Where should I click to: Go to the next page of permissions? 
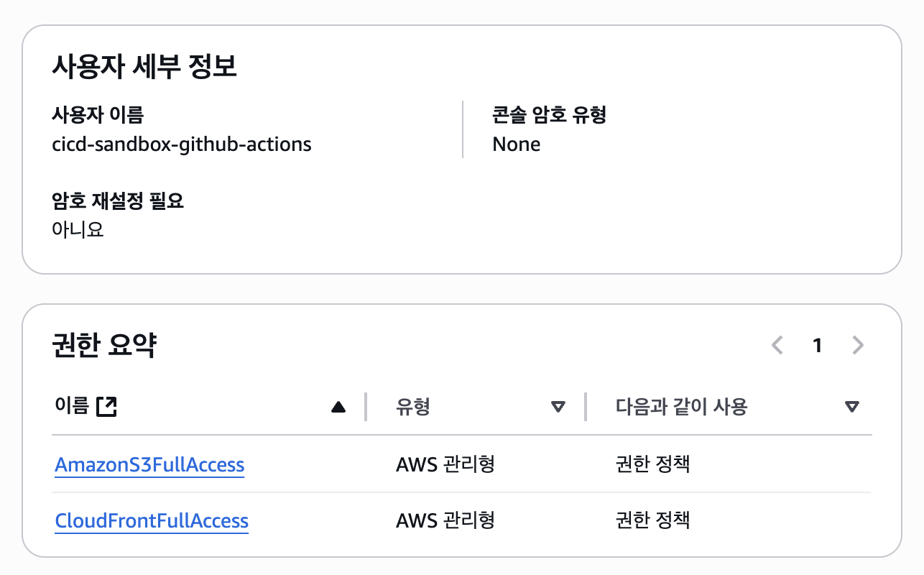(857, 346)
